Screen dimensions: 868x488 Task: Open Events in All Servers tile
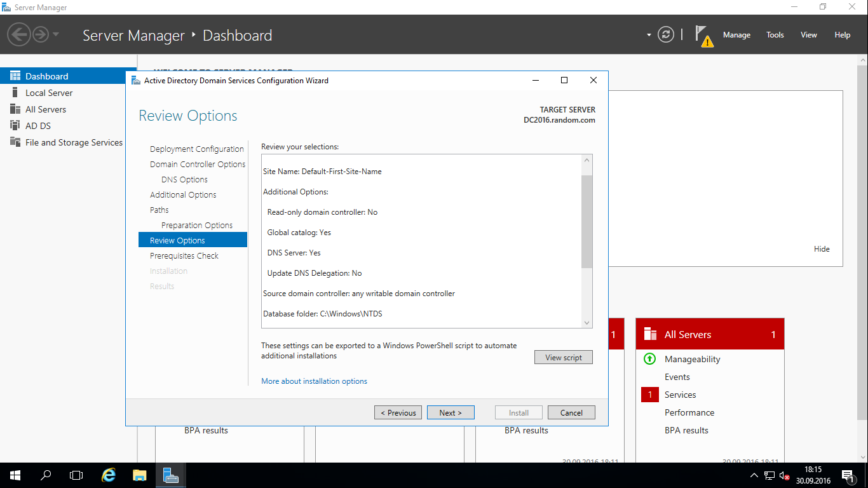pos(677,377)
